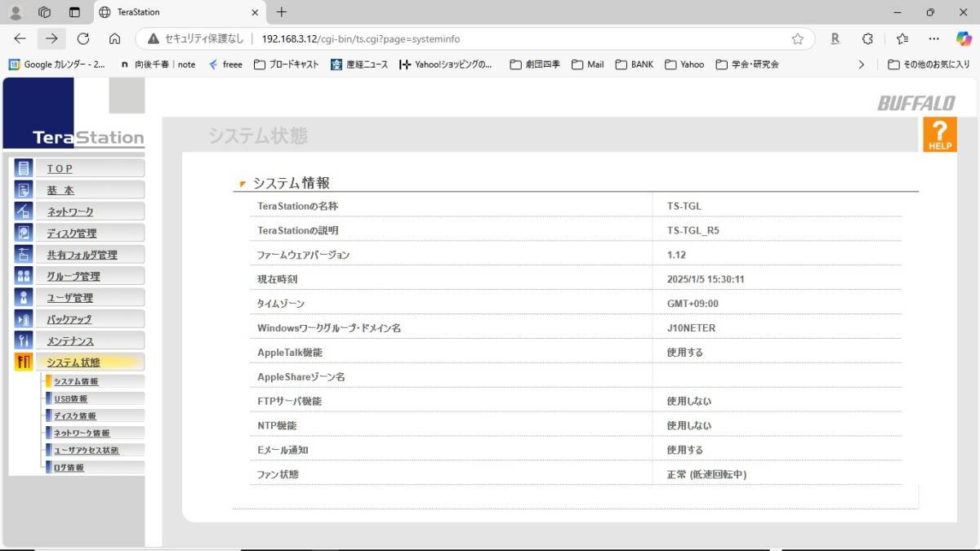Open the Mail bookmark folder
Viewport: 980px width, 551px height.
(588, 64)
